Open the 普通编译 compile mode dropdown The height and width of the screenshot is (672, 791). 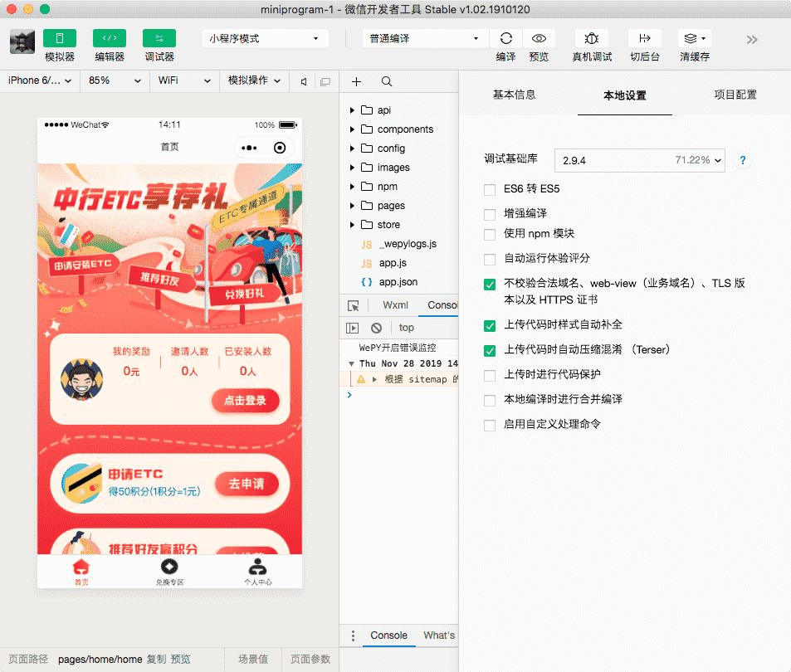click(x=425, y=39)
